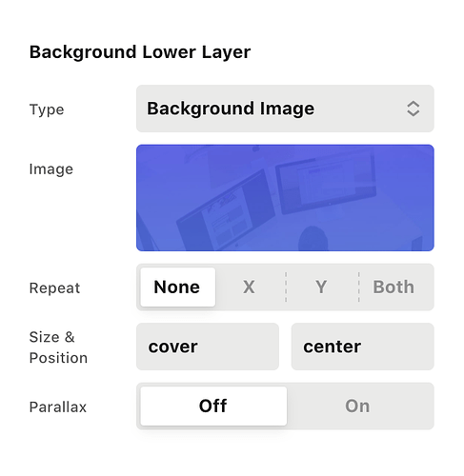The height and width of the screenshot is (476, 464).
Task: Click the cover size input field
Action: (208, 347)
